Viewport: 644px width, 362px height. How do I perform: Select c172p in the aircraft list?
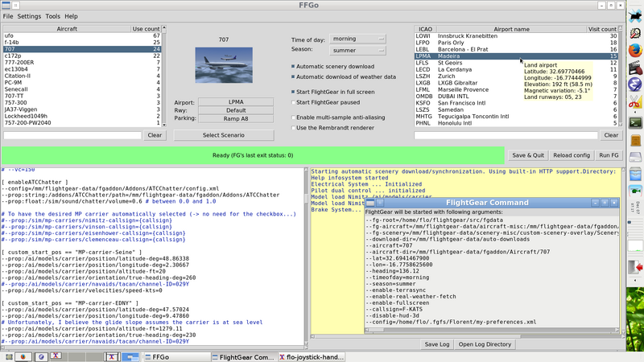click(x=82, y=56)
